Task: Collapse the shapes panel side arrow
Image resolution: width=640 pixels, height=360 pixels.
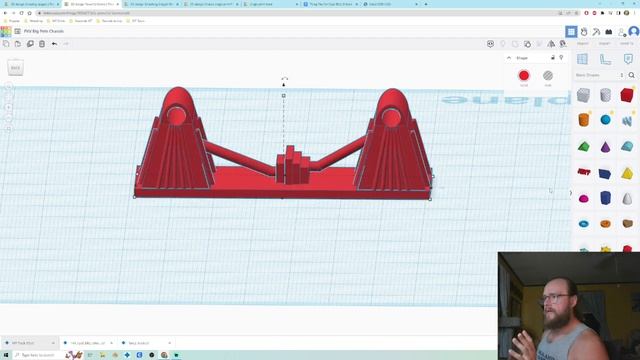Action: click(x=571, y=193)
